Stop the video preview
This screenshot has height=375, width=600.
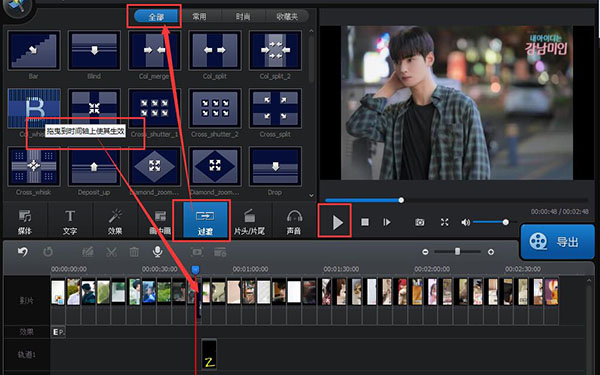[x=365, y=222]
